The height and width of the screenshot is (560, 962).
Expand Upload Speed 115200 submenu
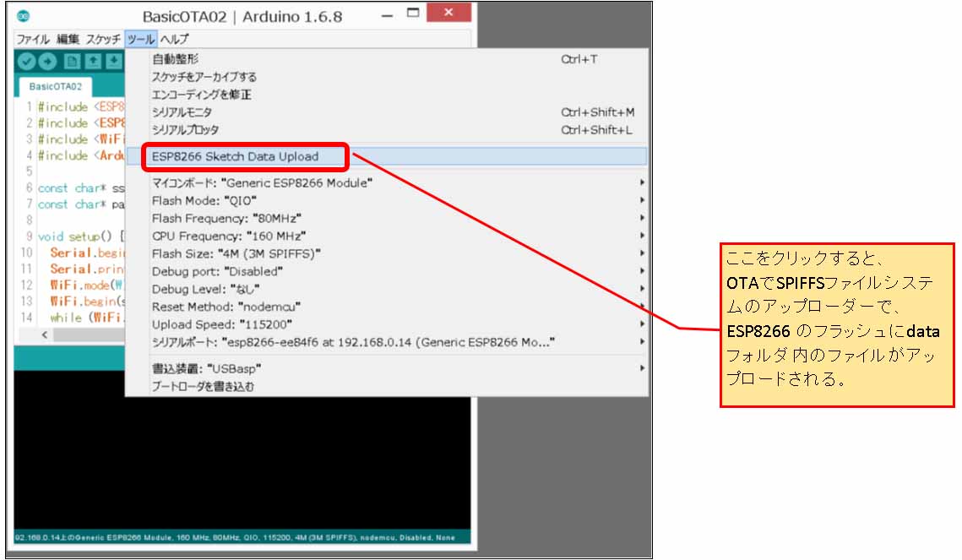coord(387,324)
